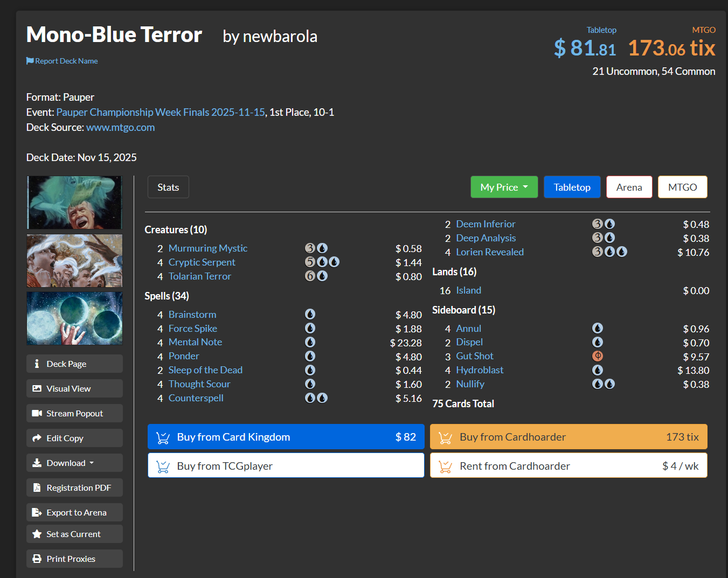Switch pricing to MTGO
The image size is (728, 578).
coord(683,187)
